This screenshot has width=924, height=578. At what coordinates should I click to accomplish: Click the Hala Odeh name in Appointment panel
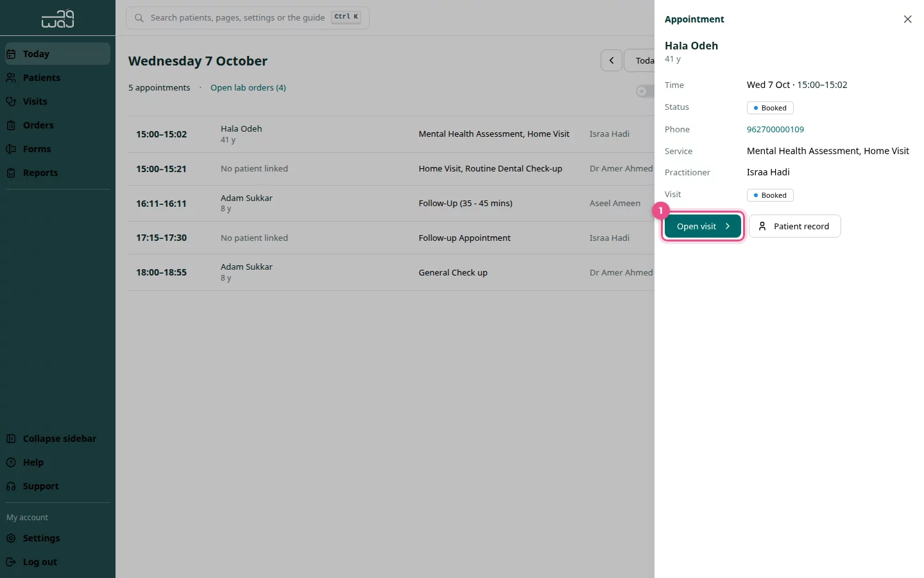point(691,46)
